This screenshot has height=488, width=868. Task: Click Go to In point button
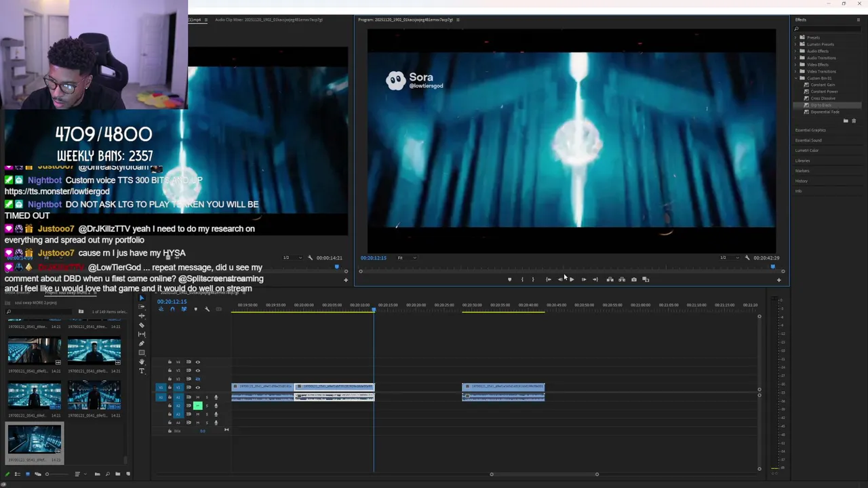549,279
